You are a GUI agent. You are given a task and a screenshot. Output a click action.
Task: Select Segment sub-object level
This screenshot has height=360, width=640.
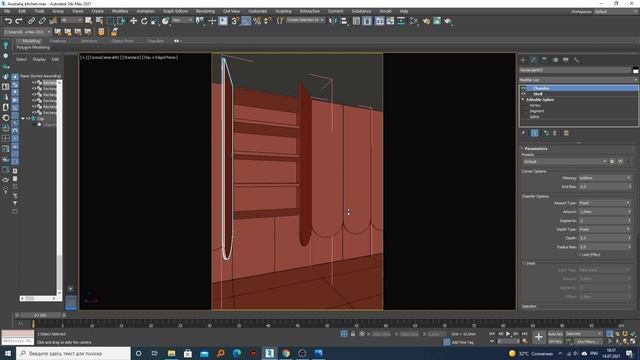click(x=537, y=111)
